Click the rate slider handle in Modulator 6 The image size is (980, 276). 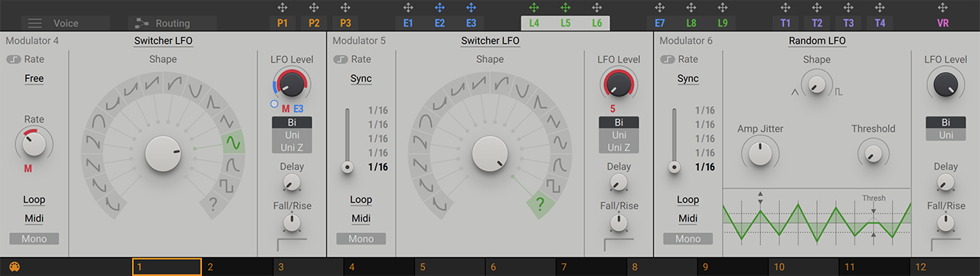tap(675, 166)
